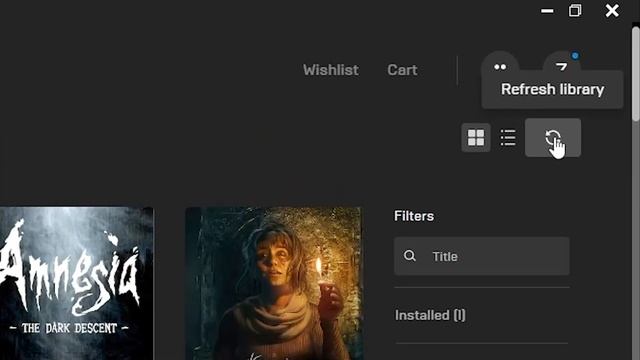Minimize the launcher window
Viewport: 640px width, 360px height.
pos(547,11)
